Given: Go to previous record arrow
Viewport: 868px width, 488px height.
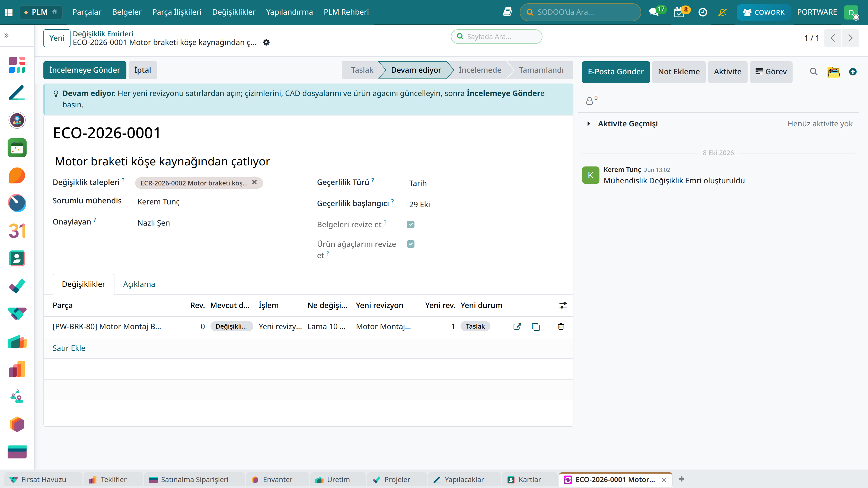Looking at the screenshot, I should tap(833, 38).
